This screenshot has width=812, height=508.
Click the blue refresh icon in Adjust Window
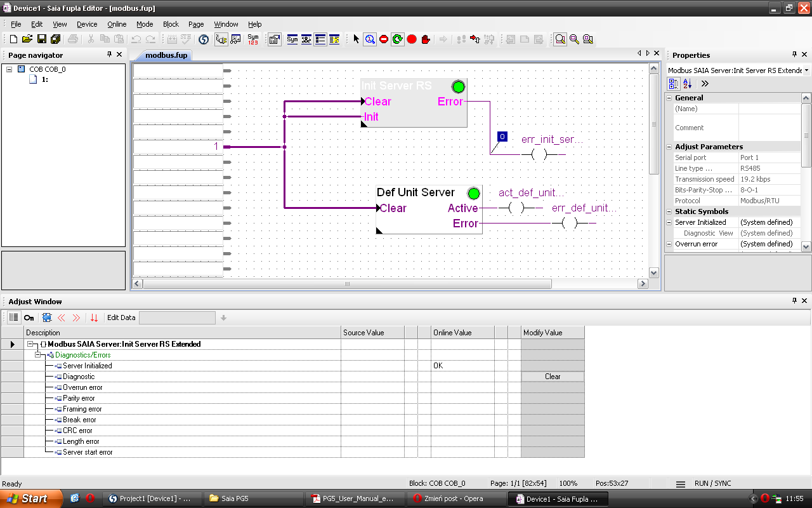(x=46, y=317)
